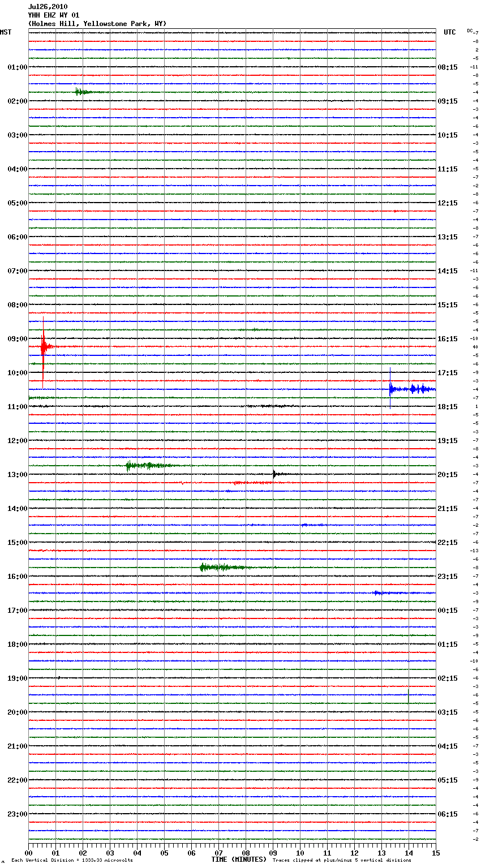
Task: Click the 'Jul26,2010' date header
Action: (x=48, y=7)
